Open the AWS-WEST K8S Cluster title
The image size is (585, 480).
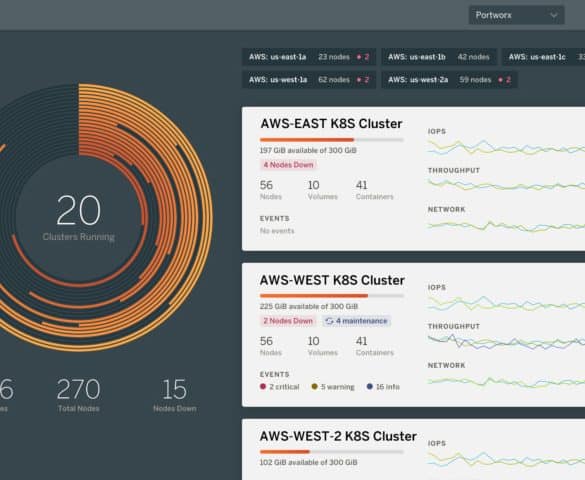[332, 280]
